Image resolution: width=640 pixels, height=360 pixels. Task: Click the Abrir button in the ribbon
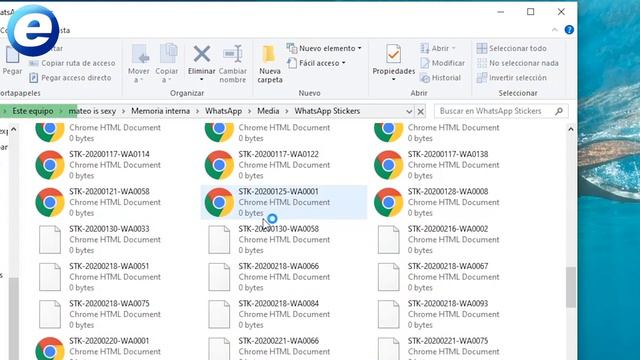[438, 48]
